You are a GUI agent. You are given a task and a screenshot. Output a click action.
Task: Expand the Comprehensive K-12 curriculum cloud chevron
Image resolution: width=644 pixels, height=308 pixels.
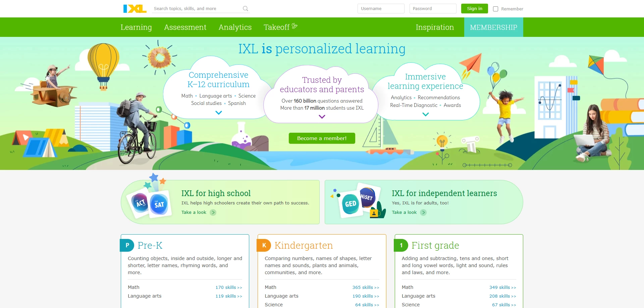[219, 113]
